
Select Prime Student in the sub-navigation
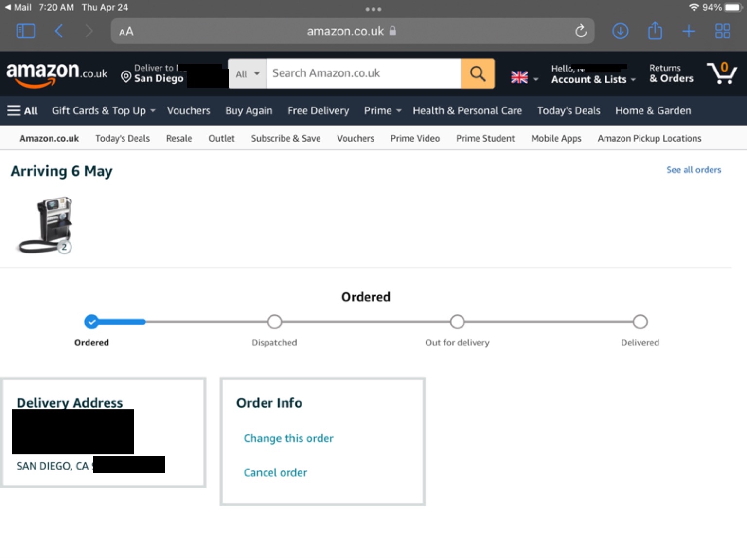[485, 138]
